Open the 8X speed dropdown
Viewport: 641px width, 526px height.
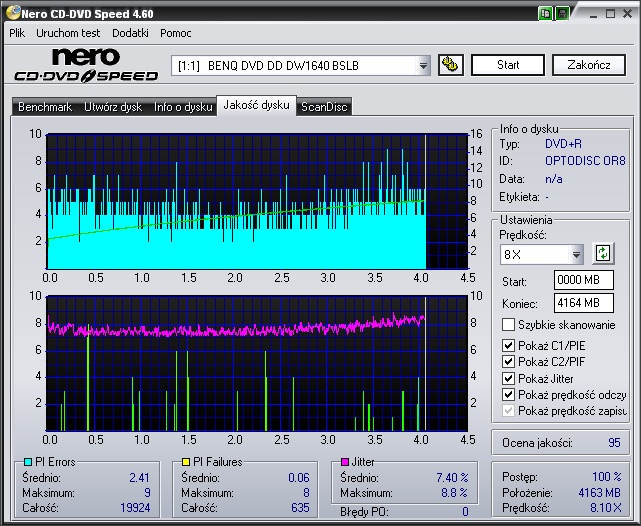576,255
